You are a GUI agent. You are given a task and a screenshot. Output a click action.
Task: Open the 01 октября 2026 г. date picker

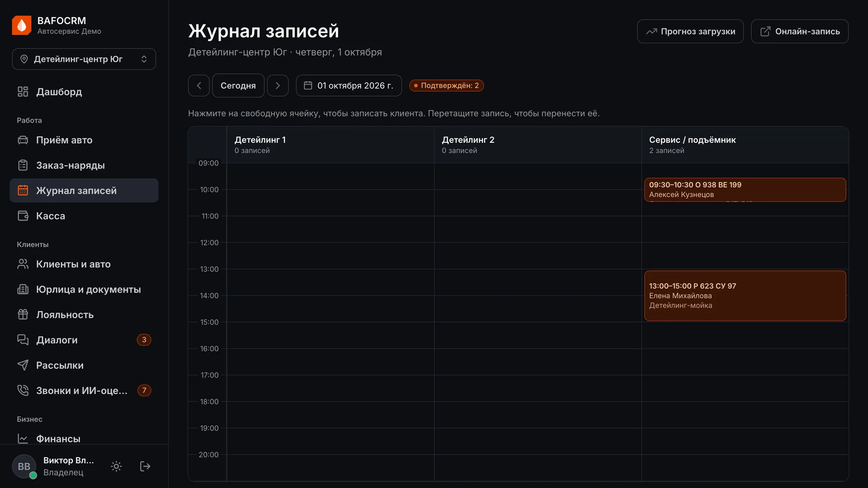tap(349, 85)
